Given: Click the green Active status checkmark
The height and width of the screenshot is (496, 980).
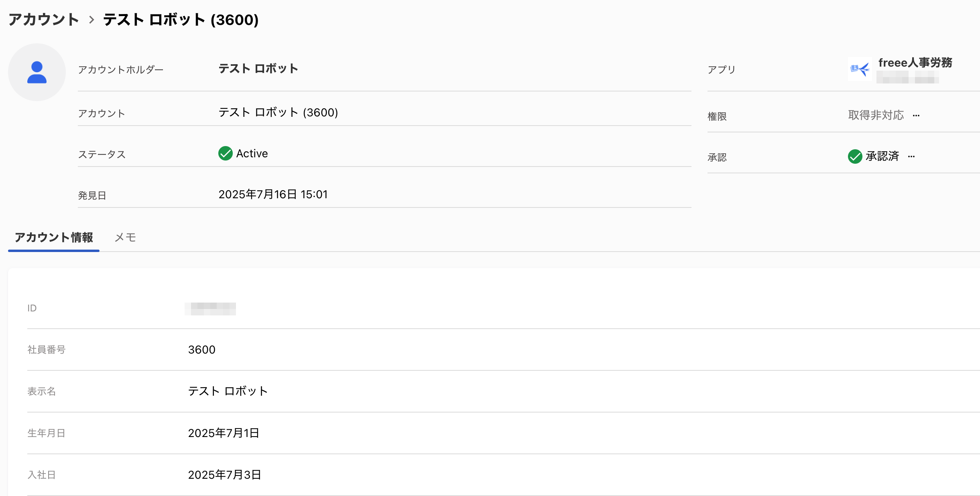Looking at the screenshot, I should coord(225,153).
